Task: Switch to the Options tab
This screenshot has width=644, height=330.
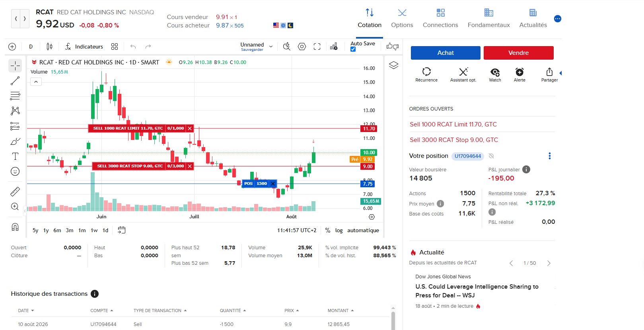Action: click(402, 19)
